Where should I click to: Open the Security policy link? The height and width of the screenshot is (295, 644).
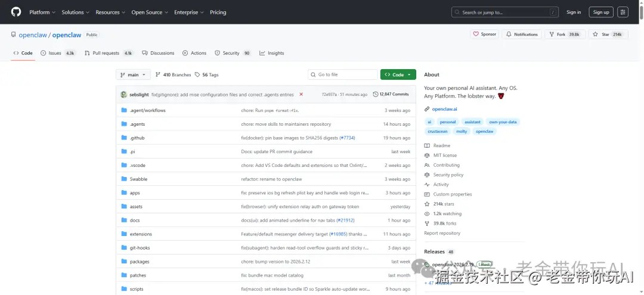448,175
